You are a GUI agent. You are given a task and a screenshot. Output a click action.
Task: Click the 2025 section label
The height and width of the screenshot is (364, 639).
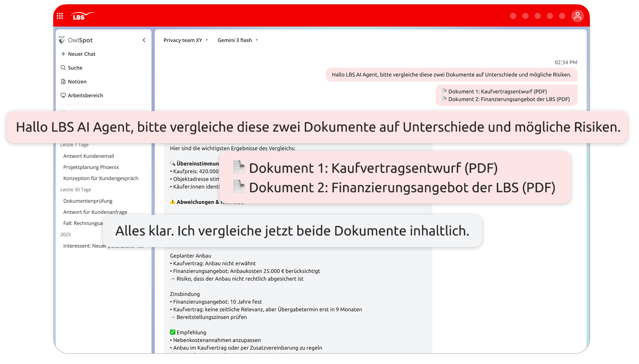click(x=65, y=235)
